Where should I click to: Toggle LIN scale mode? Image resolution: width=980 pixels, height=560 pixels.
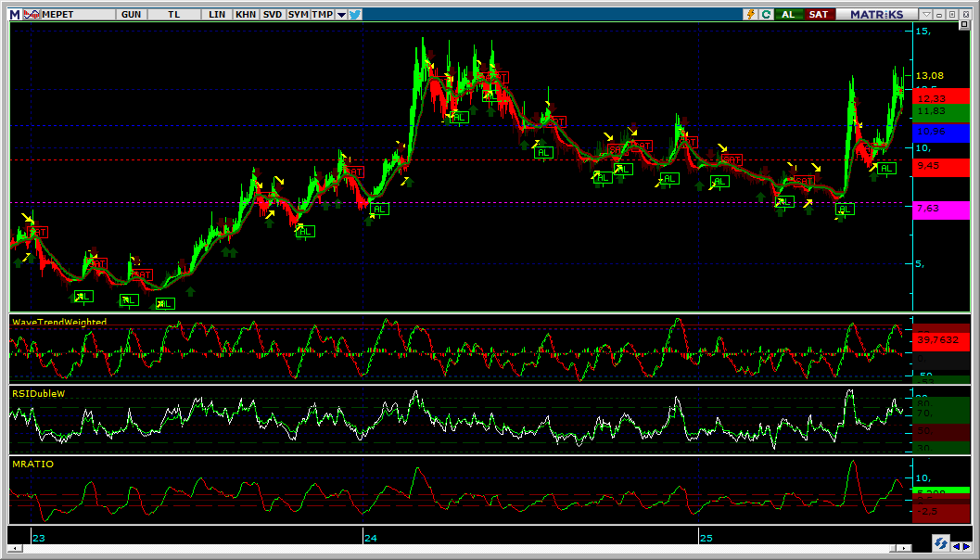pyautogui.click(x=217, y=14)
